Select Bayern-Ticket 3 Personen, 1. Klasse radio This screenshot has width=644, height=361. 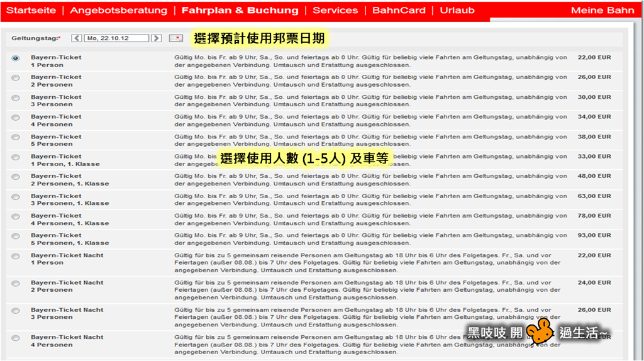(x=16, y=197)
